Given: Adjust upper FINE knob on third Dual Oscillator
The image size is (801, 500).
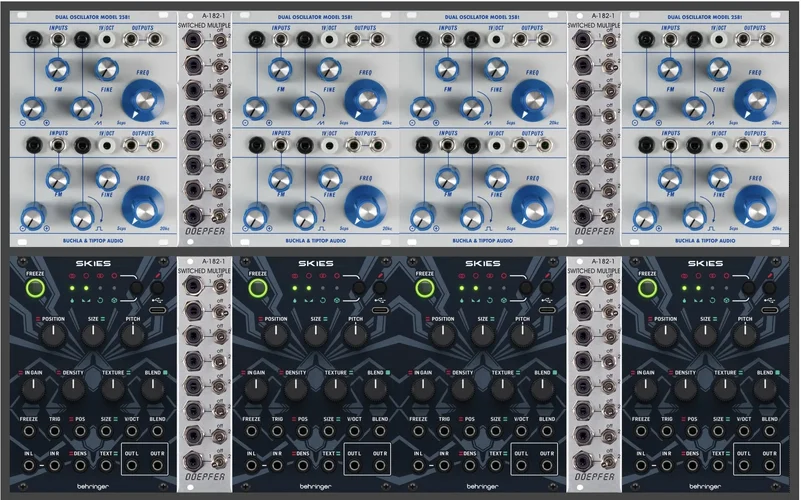Looking at the screenshot, I should tap(495, 70).
